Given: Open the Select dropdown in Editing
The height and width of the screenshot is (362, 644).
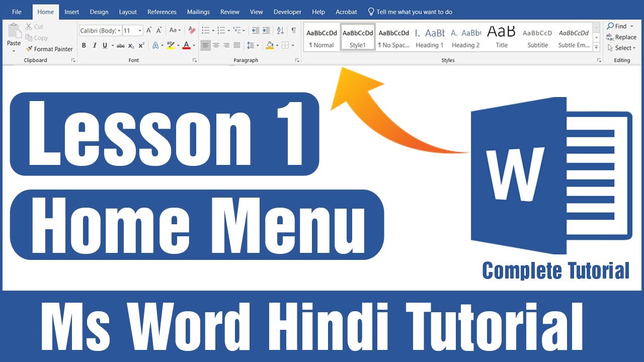Looking at the screenshot, I should pos(622,48).
